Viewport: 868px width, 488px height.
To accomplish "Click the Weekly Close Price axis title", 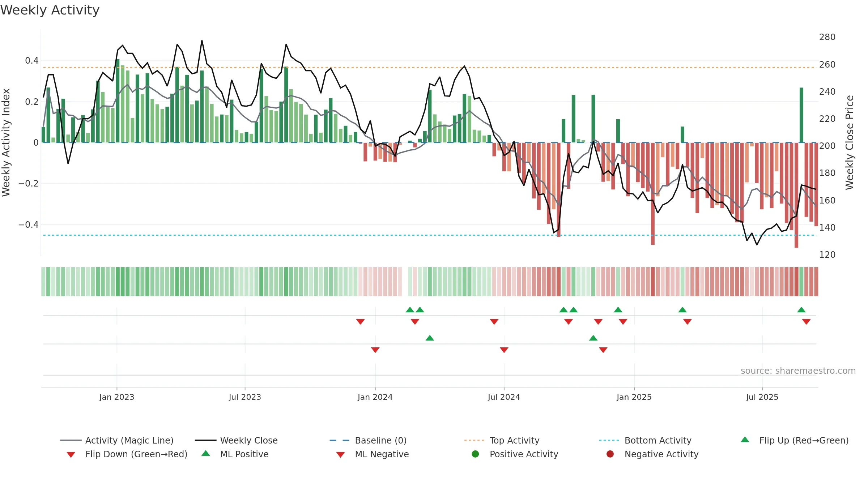I will click(850, 142).
